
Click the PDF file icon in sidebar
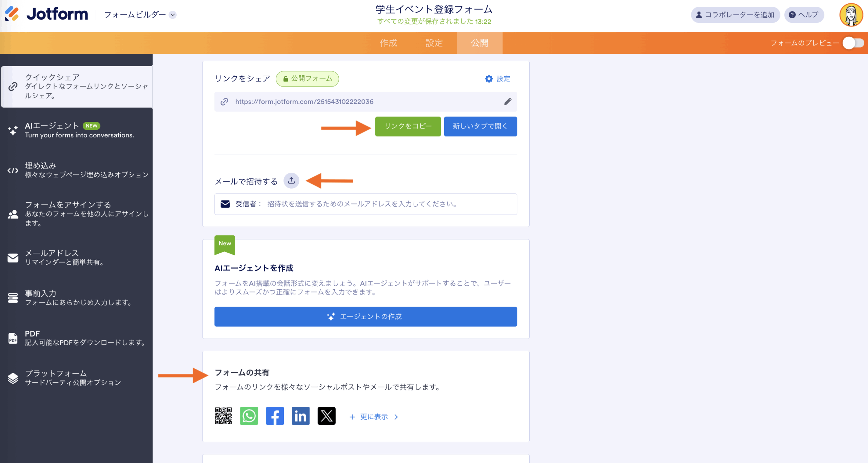[x=13, y=338]
